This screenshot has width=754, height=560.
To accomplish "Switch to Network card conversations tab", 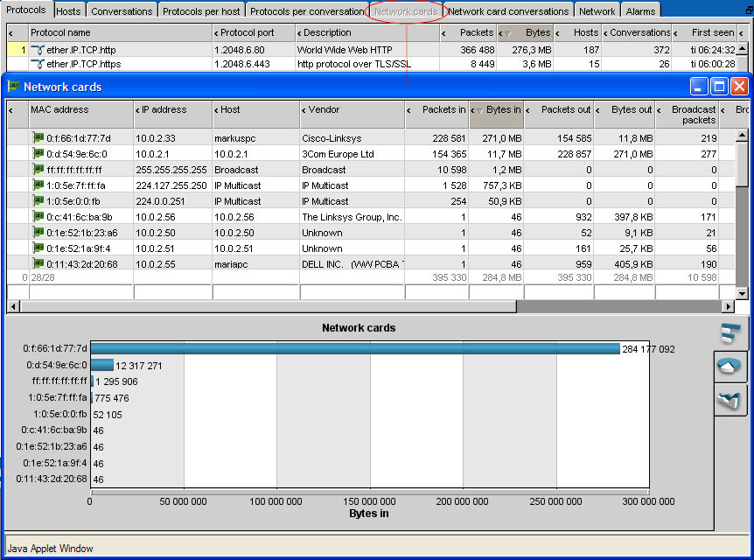I will click(x=507, y=11).
